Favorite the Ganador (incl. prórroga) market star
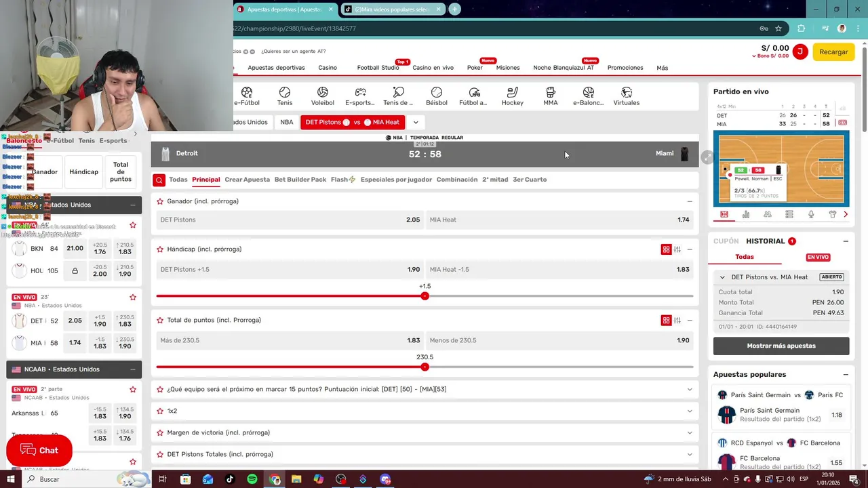Viewport: 868px width, 488px height. click(x=160, y=201)
